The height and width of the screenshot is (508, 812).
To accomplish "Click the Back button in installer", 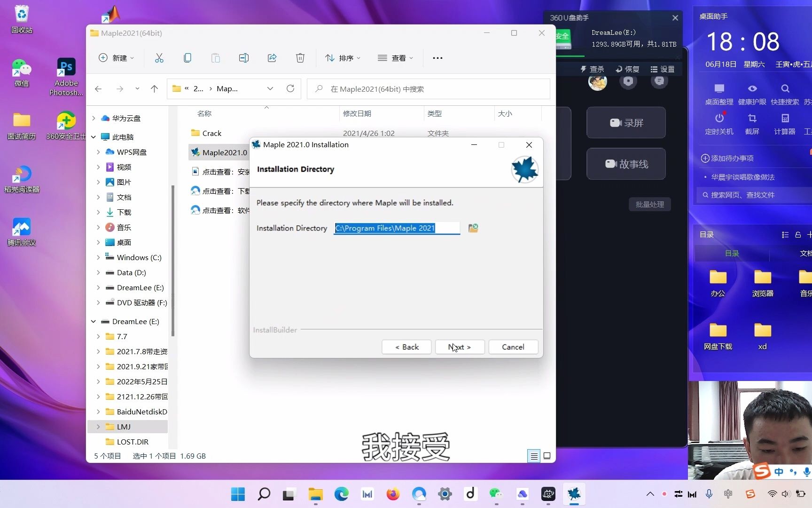I will pos(406,347).
